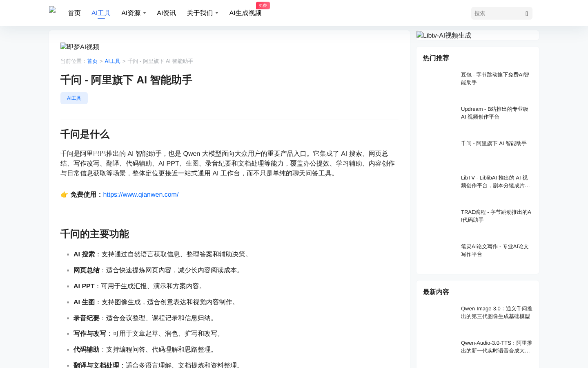Screen dimensions: 588x368
Task: Click the AI PPT bullet item
Action: 139,286
